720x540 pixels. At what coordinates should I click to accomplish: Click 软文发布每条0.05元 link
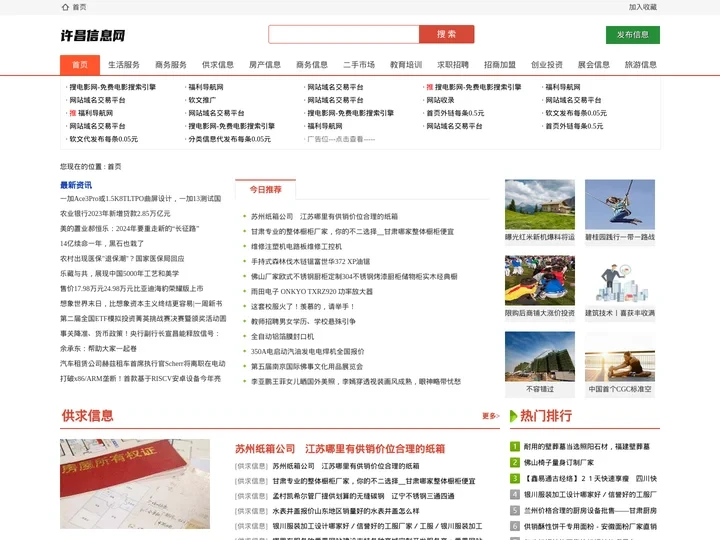tap(576, 113)
